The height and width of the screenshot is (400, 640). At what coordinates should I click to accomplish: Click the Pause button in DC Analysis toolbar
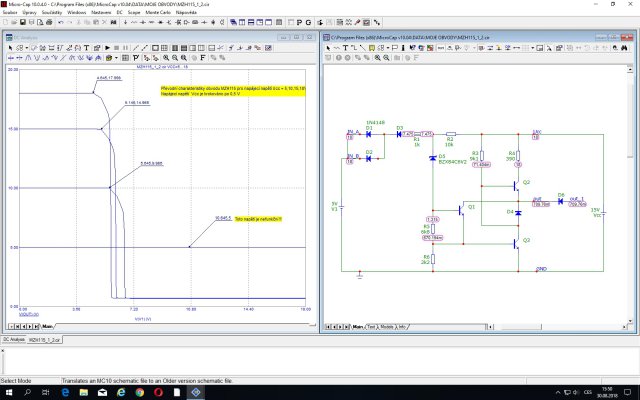coord(125,48)
